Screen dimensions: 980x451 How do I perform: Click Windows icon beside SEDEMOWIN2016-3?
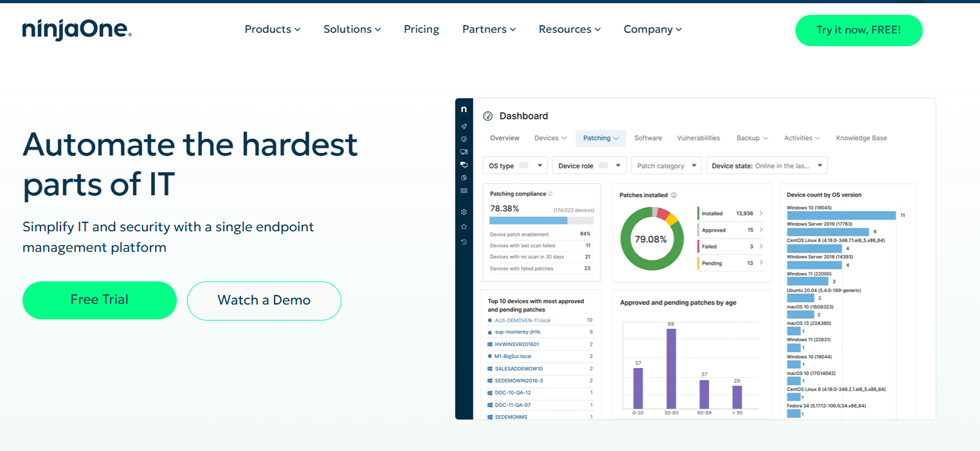pyautogui.click(x=489, y=380)
